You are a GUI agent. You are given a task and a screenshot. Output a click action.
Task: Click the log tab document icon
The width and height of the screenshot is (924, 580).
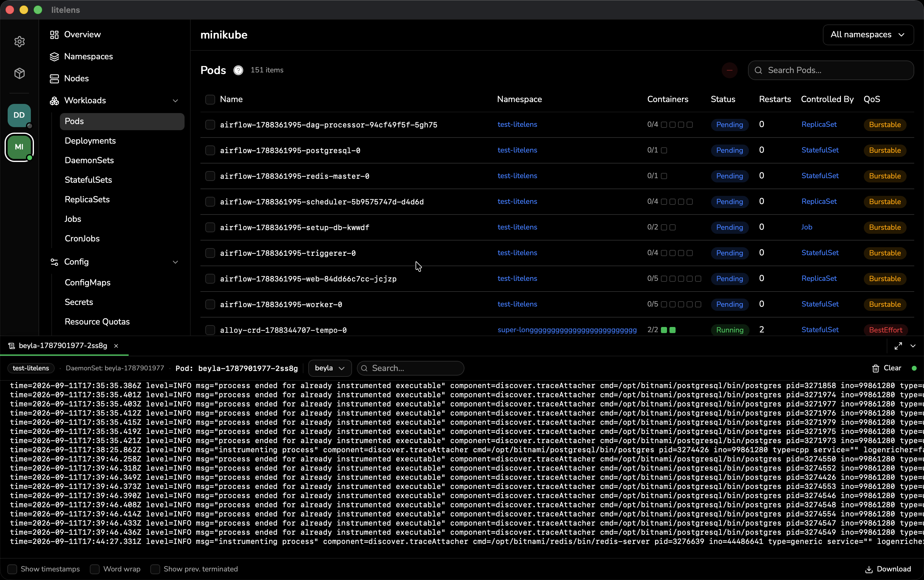point(12,346)
